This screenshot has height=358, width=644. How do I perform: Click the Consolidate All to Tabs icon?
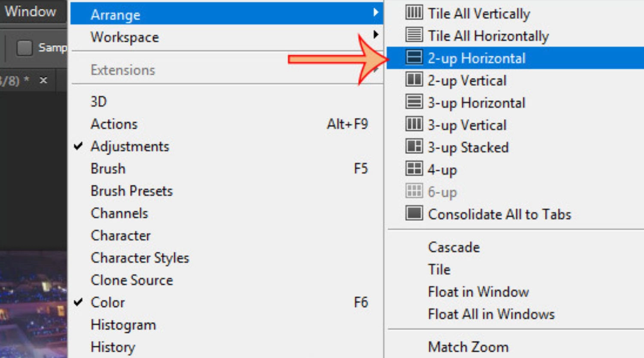click(414, 213)
